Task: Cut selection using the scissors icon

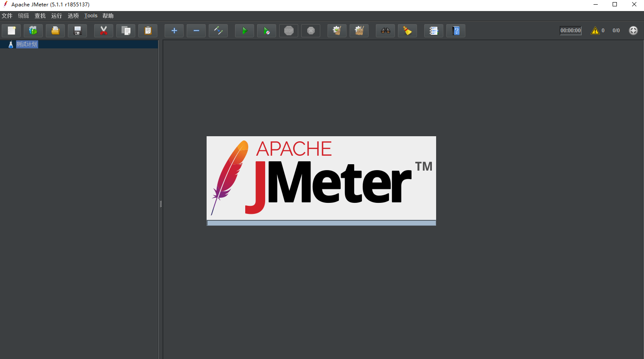Action: pos(104,31)
